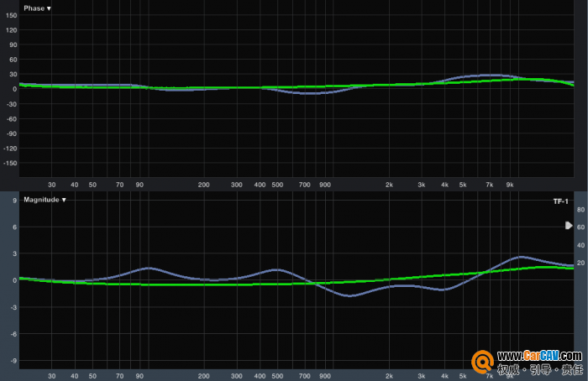Click the 150 degree label on phase scale
The width and height of the screenshot is (588, 381).
pyautogui.click(x=12, y=14)
